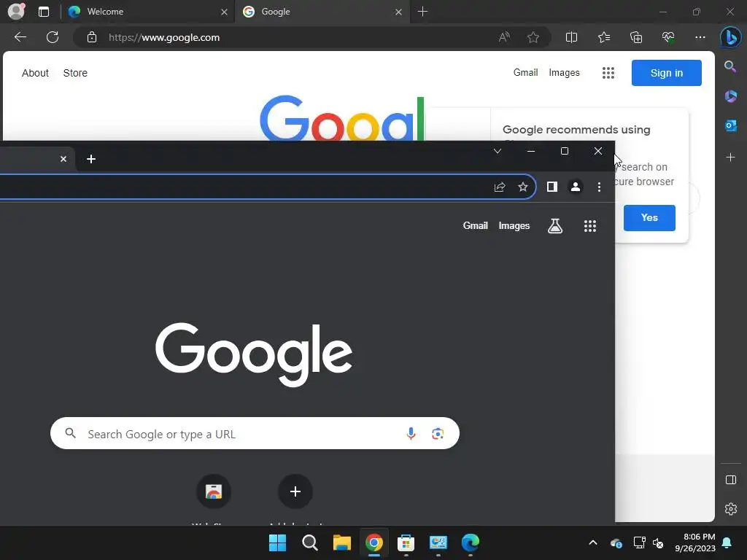
Task: Close the current Chrome tab
Action: (x=63, y=159)
